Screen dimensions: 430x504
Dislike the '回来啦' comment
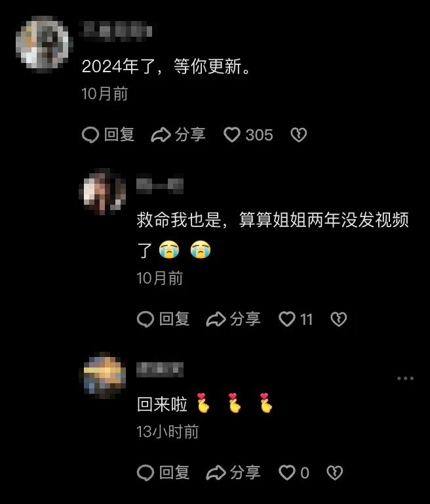(x=334, y=472)
